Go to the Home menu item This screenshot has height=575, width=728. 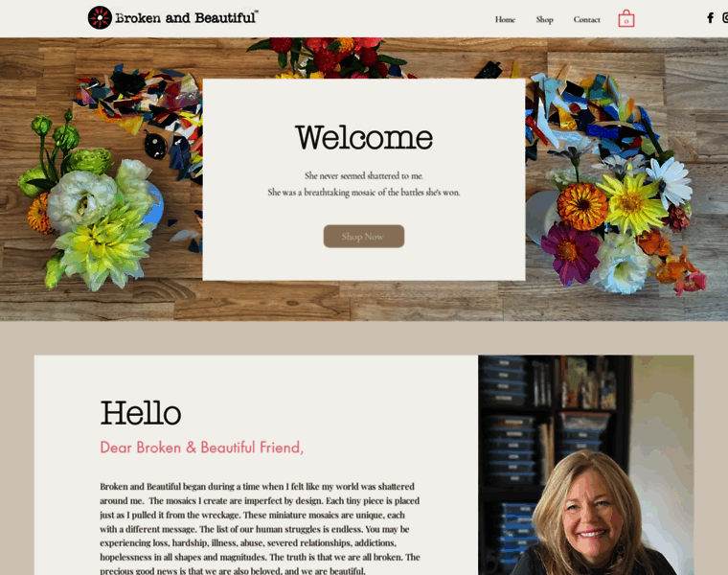[x=505, y=19]
